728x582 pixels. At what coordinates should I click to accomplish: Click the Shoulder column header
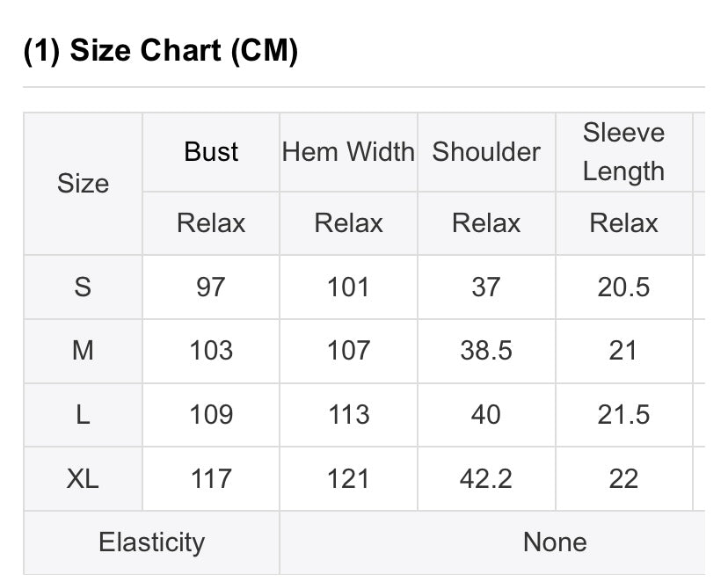tap(486, 152)
